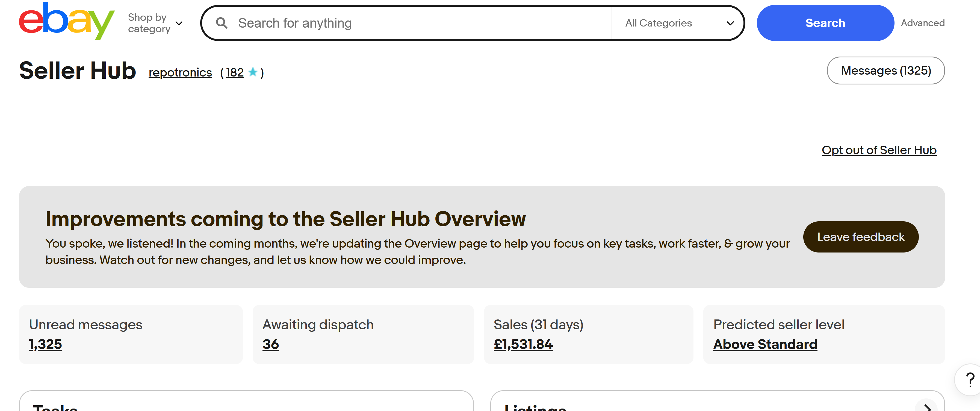Click the eBay logo
Screen dimensions: 980x411
click(x=67, y=21)
